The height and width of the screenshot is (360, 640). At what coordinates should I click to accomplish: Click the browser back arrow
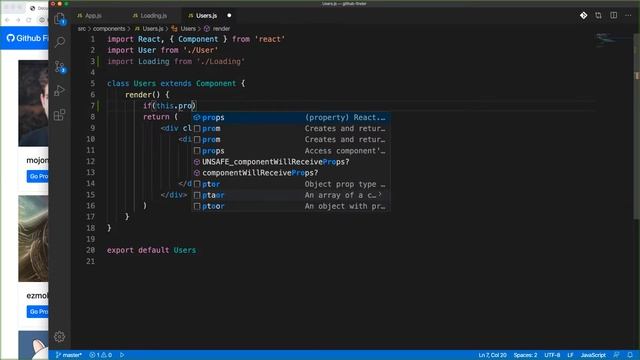coord(7,20)
